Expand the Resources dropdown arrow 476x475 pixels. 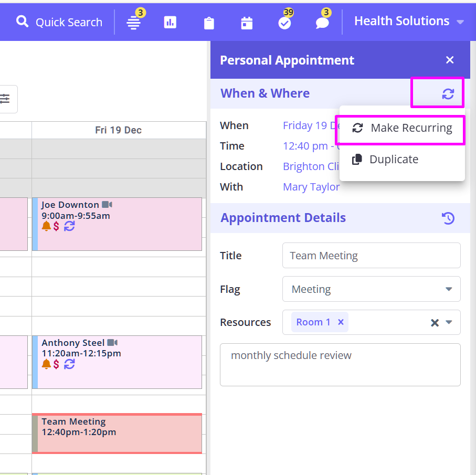tap(449, 322)
